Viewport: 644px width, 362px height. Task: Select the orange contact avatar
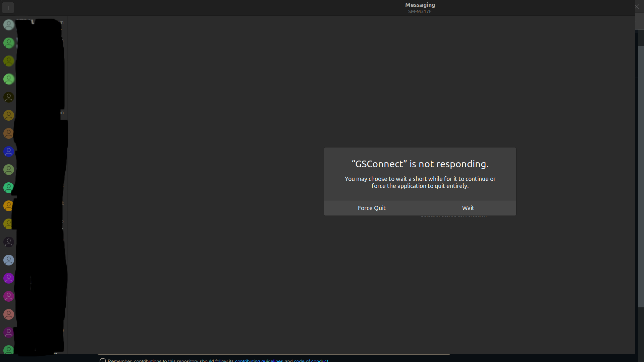click(x=9, y=133)
